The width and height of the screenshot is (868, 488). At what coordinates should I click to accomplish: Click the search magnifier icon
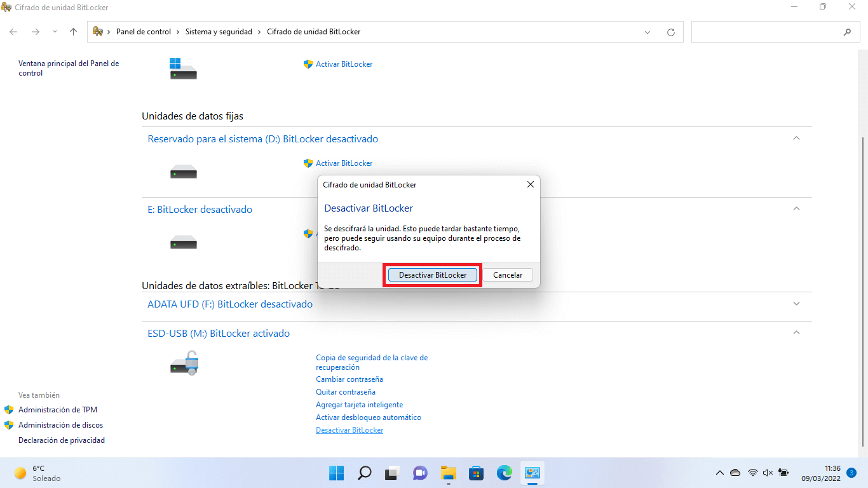point(847,32)
